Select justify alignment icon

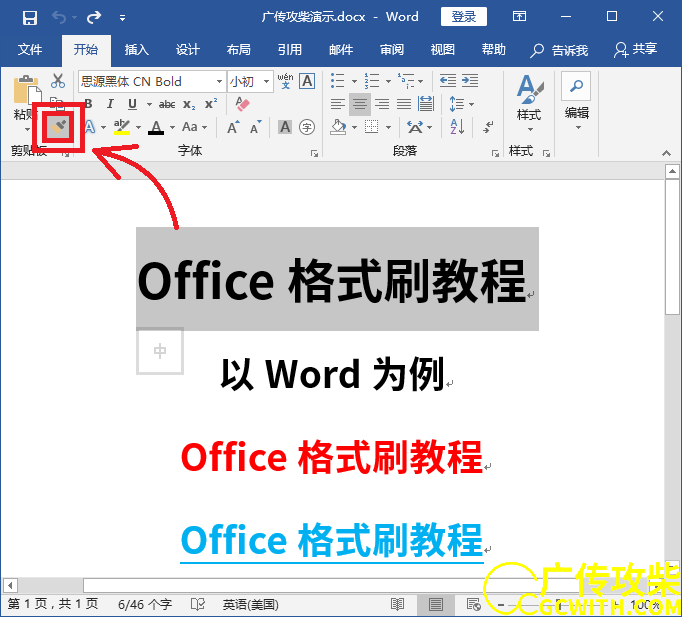pyautogui.click(x=404, y=104)
